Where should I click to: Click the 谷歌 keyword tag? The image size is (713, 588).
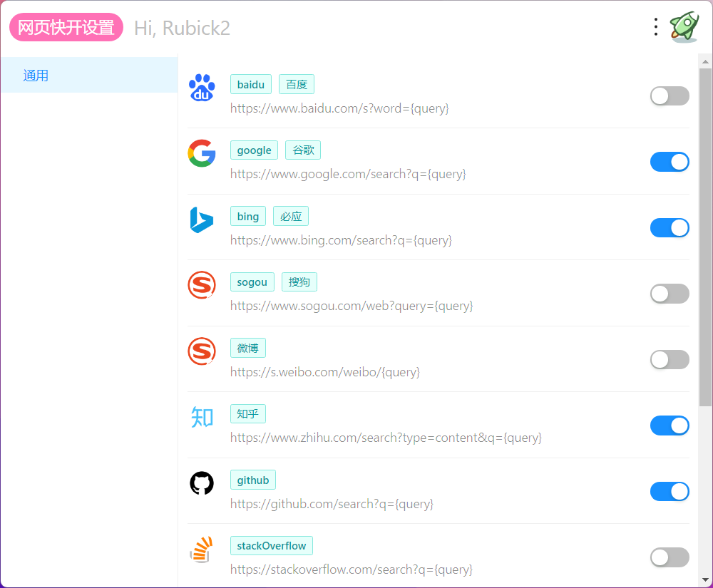point(303,150)
